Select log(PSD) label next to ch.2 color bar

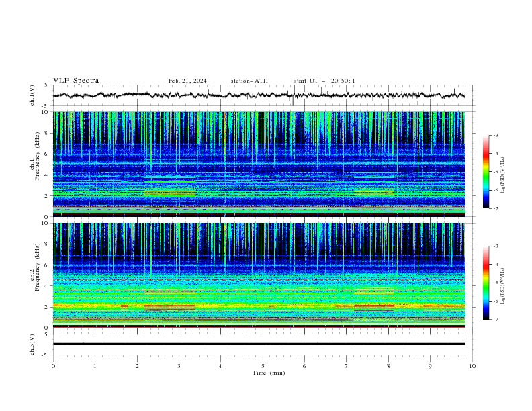tap(504, 286)
